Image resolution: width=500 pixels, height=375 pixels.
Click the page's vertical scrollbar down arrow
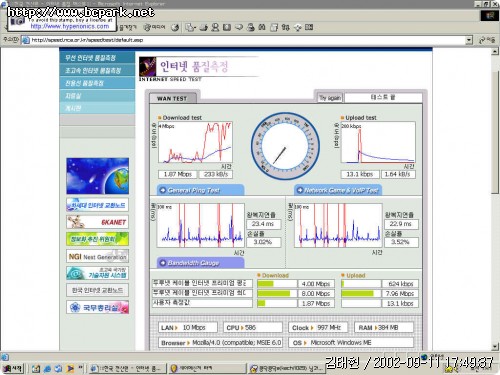(495, 347)
